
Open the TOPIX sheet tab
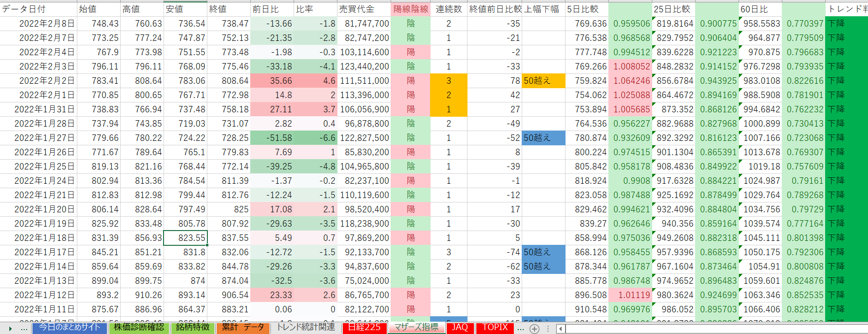495,328
